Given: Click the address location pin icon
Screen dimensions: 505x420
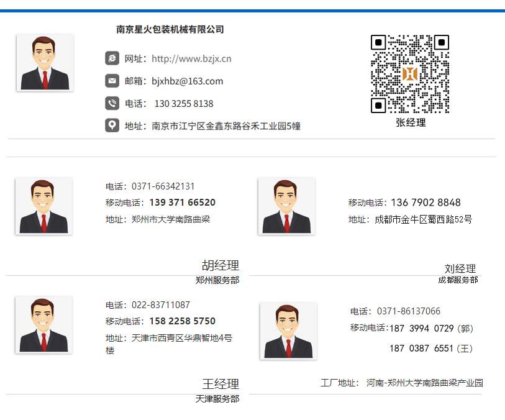Looking at the screenshot, I should click(112, 126).
